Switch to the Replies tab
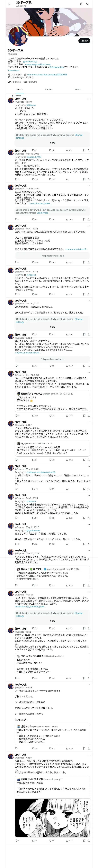Screen dimensions: 98x868 tap(49, 90)
